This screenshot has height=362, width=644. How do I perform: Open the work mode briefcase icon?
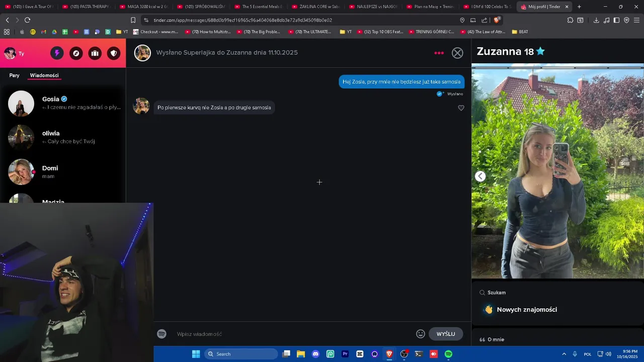coord(95,53)
